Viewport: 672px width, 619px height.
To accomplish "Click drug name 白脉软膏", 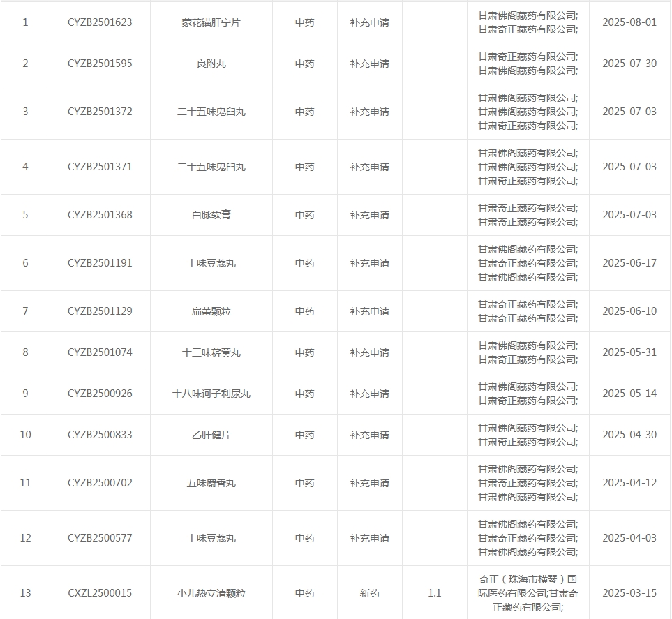I will click(211, 215).
